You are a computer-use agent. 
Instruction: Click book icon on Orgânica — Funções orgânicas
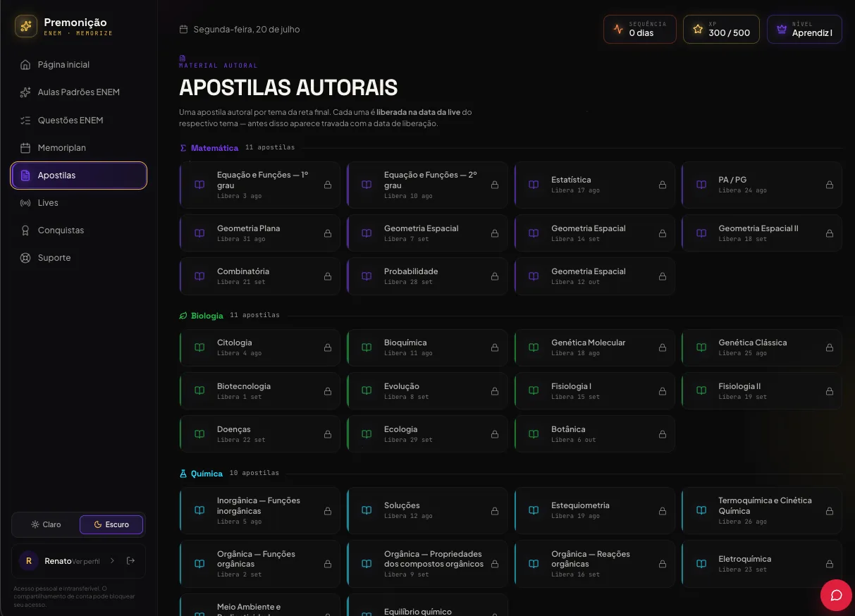(199, 564)
